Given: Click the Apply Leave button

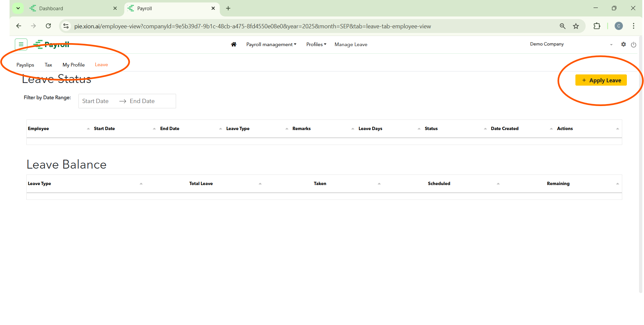Looking at the screenshot, I should click(601, 80).
